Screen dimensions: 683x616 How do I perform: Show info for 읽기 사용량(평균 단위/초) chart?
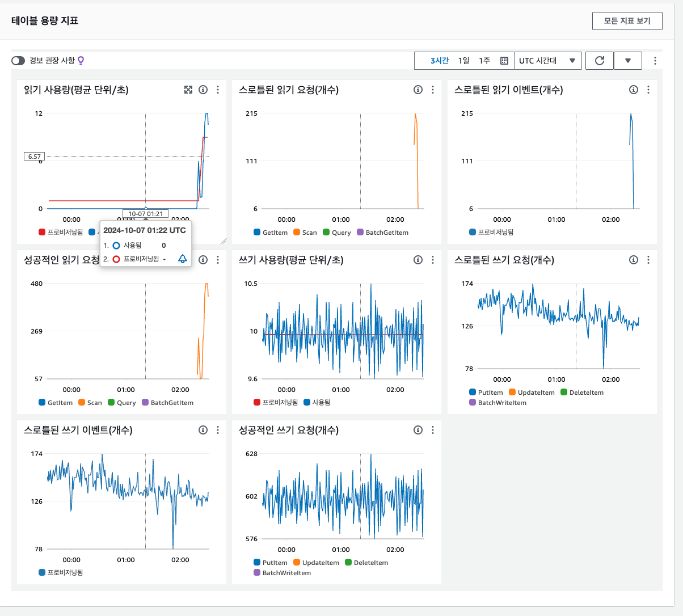pos(203,90)
